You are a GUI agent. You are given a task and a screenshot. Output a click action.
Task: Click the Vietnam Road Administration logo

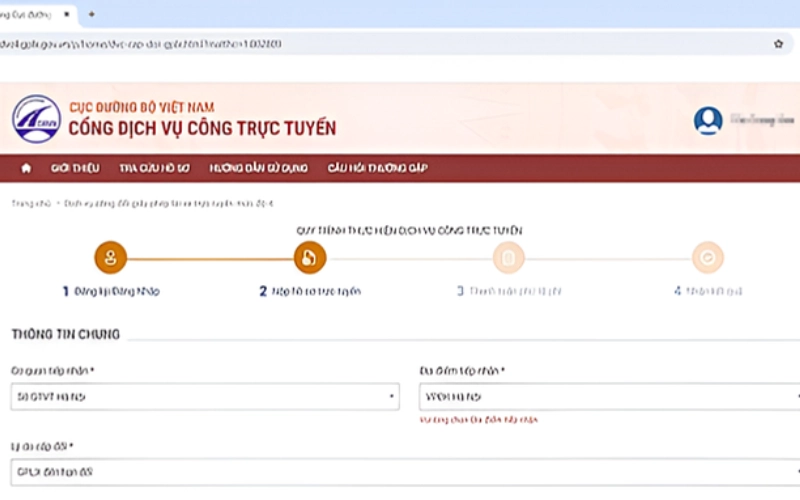[36, 119]
